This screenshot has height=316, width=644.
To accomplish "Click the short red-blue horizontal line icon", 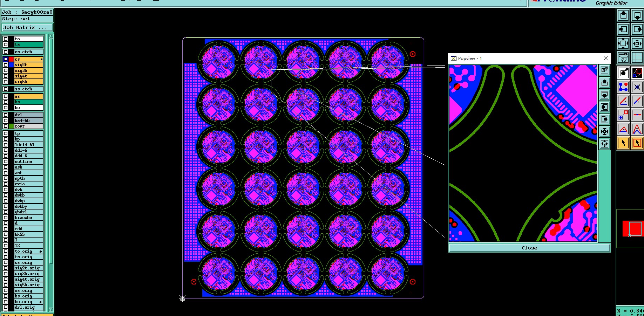I will point(637,115).
